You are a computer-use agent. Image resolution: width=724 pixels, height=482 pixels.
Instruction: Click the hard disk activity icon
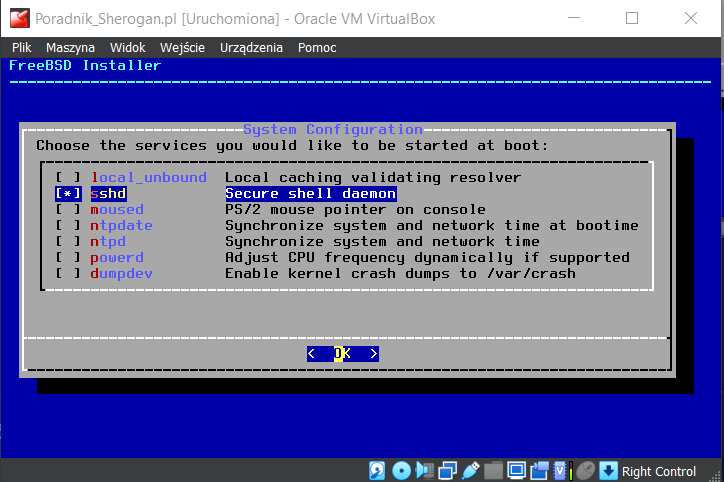379,470
